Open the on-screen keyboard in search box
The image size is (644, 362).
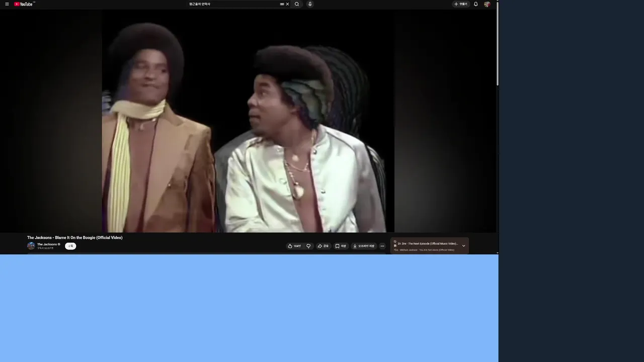(x=282, y=4)
